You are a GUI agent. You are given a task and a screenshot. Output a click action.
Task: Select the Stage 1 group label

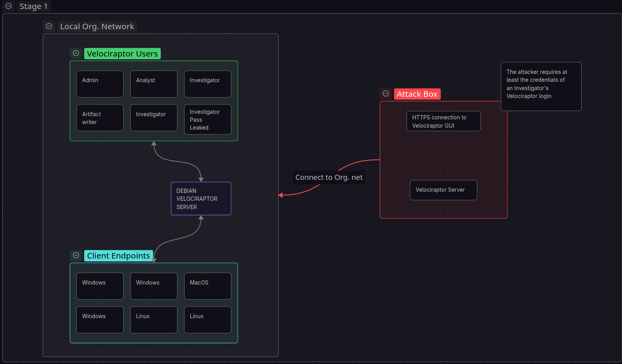pos(34,6)
